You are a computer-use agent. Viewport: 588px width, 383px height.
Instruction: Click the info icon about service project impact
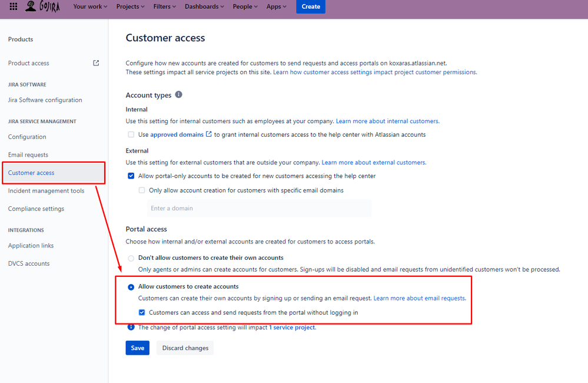[131, 327]
